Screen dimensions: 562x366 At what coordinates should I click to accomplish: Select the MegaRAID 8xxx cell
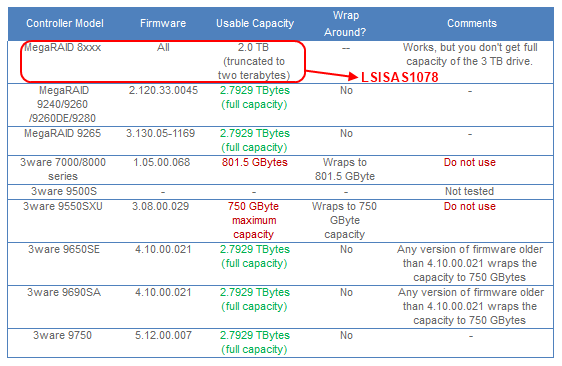(x=63, y=48)
